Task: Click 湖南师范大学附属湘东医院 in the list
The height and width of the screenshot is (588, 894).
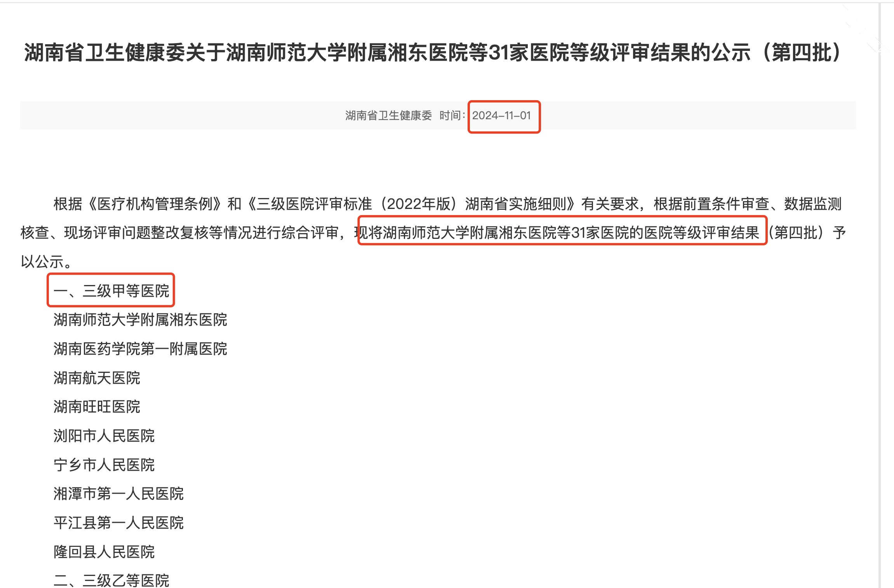Action: pyautogui.click(x=140, y=320)
